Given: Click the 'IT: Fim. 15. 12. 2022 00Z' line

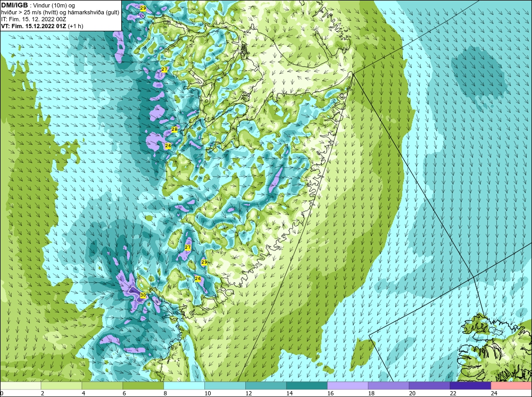Looking at the screenshot, I should coord(34,19).
